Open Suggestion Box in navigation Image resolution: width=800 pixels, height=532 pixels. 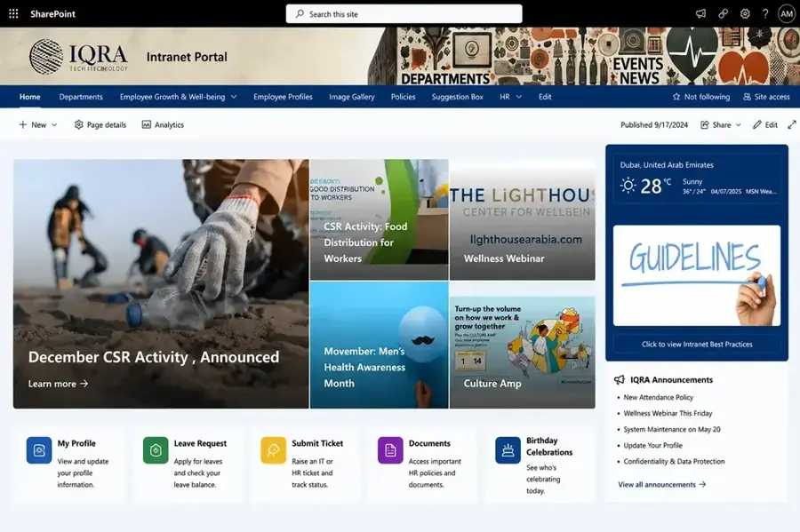click(x=457, y=97)
